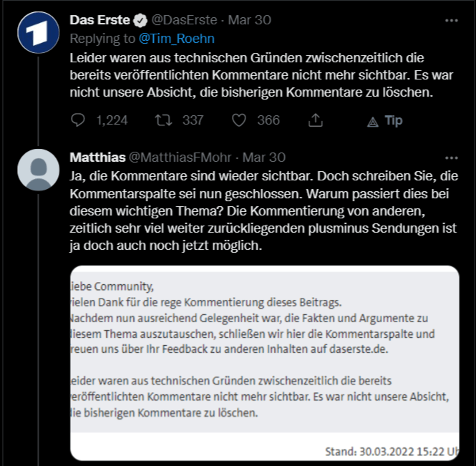Click the Das Erste display name
The height and width of the screenshot is (466, 476).
tap(100, 20)
